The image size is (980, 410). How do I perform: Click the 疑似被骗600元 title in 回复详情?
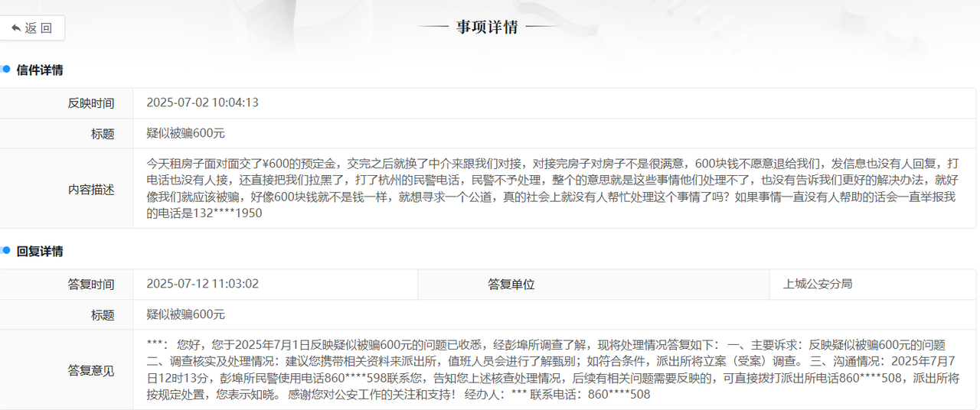pos(185,314)
